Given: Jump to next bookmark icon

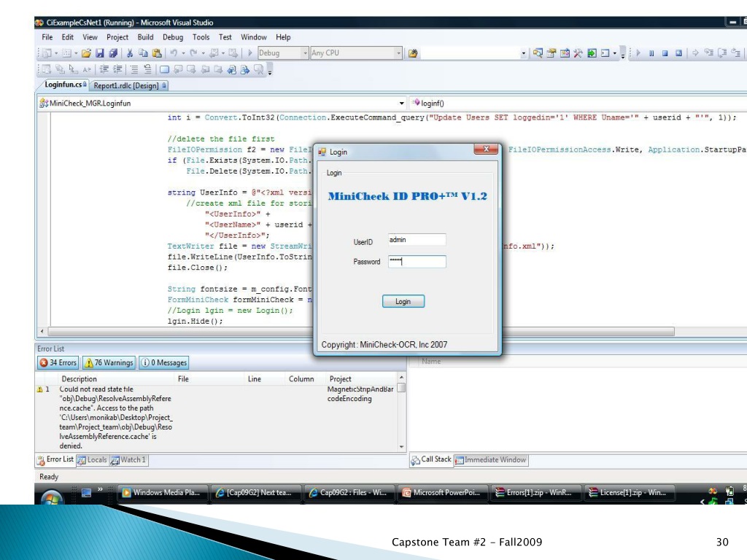Looking at the screenshot, I should coord(191,69).
